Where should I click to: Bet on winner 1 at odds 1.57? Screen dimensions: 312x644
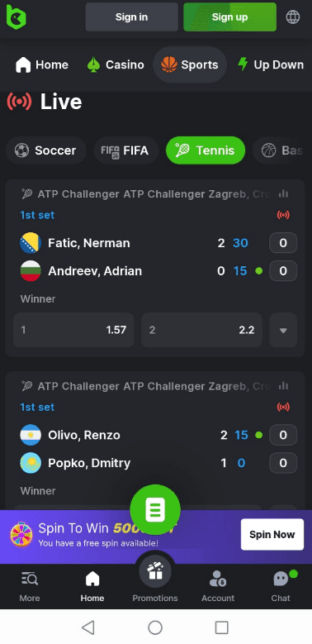click(x=73, y=330)
